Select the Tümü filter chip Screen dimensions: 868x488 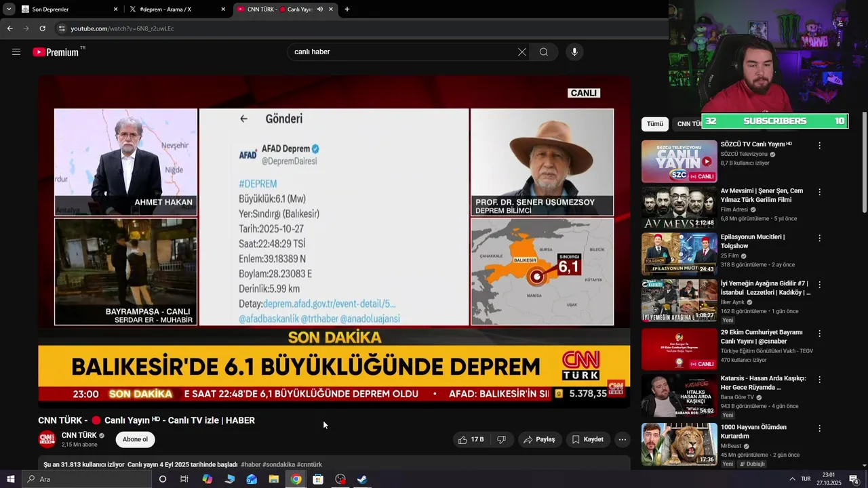coord(655,124)
